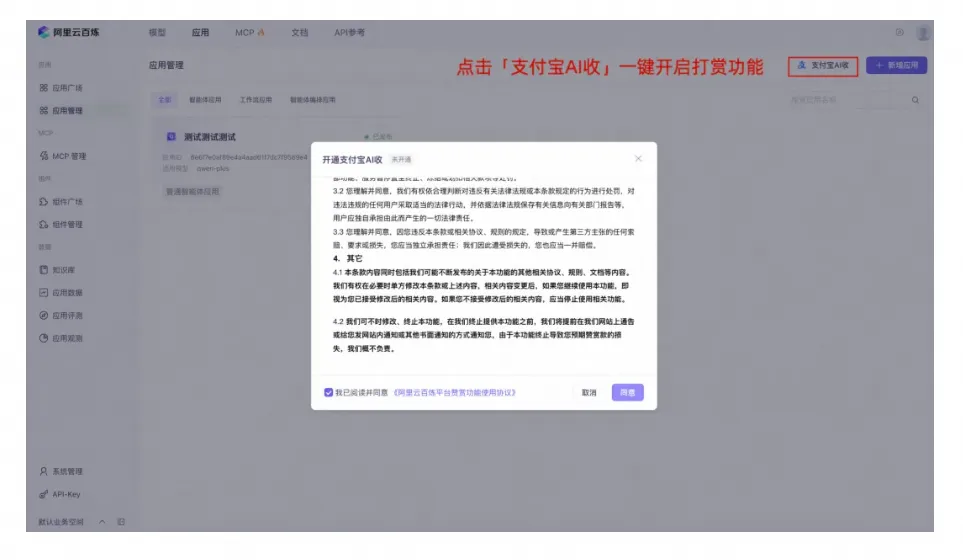963x560 pixels.
Task: Open 组件管理 in the sidebar
Action: click(61, 224)
